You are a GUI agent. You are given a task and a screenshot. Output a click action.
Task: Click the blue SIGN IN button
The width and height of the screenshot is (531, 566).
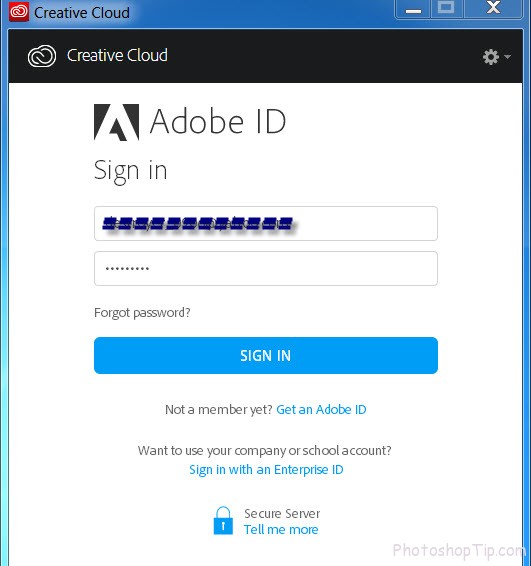(266, 356)
